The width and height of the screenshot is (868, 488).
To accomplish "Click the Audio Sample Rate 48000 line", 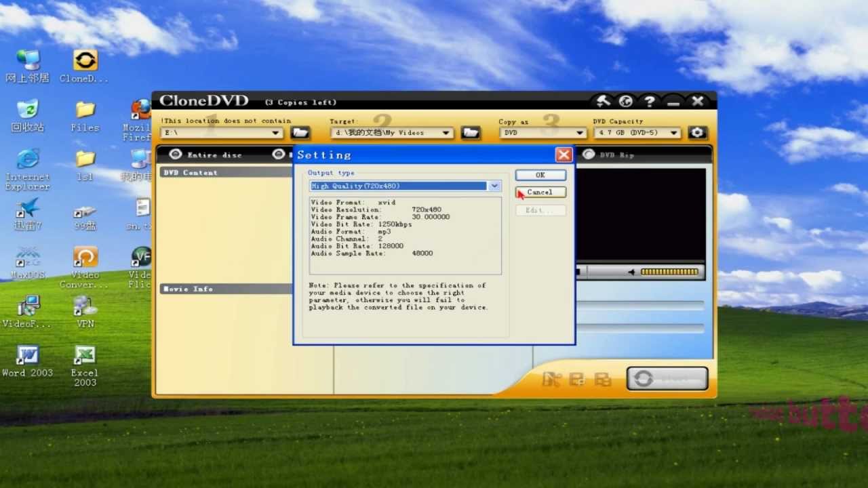I will coord(372,253).
